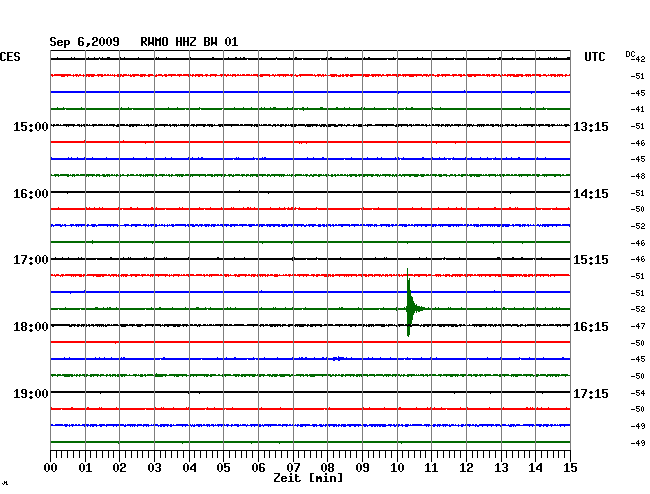The height and width of the screenshot is (494, 650).
Task: Click minute label 11 on the axis
Action: pyautogui.click(x=431, y=468)
